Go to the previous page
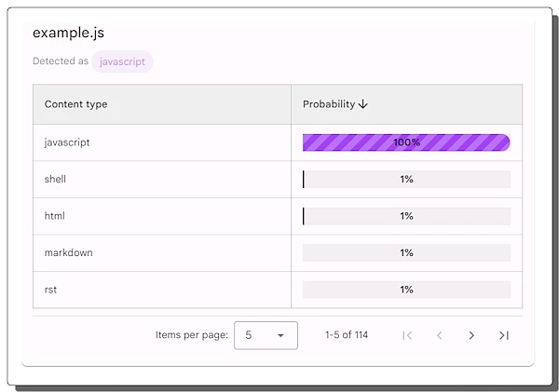Image resolution: width=559 pixels, height=392 pixels. [x=440, y=335]
